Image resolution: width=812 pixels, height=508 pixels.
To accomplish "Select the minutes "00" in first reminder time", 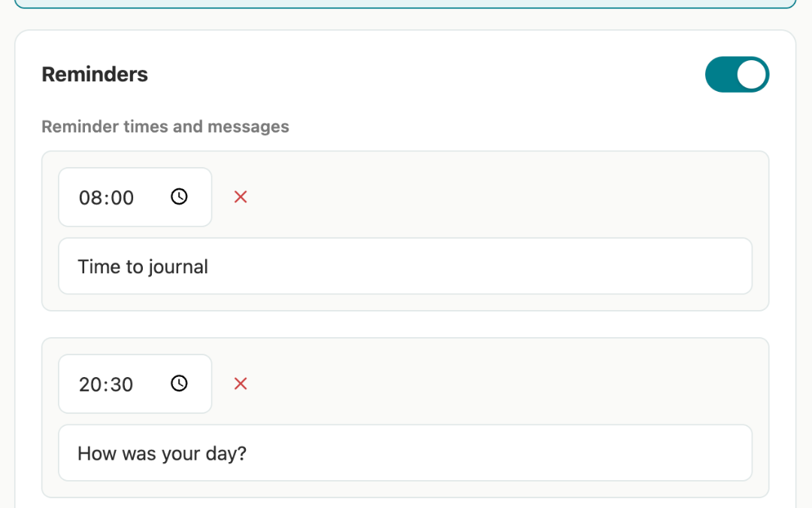I will [123, 198].
